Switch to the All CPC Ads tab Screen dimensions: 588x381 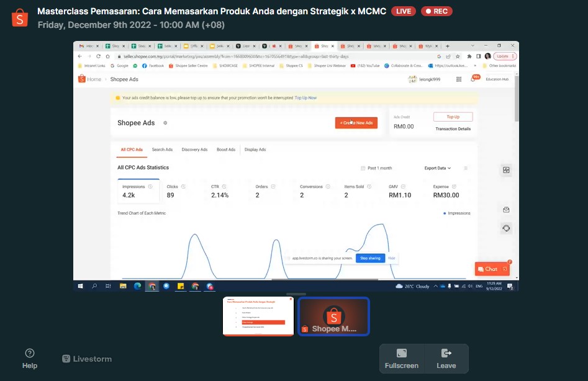coord(132,150)
